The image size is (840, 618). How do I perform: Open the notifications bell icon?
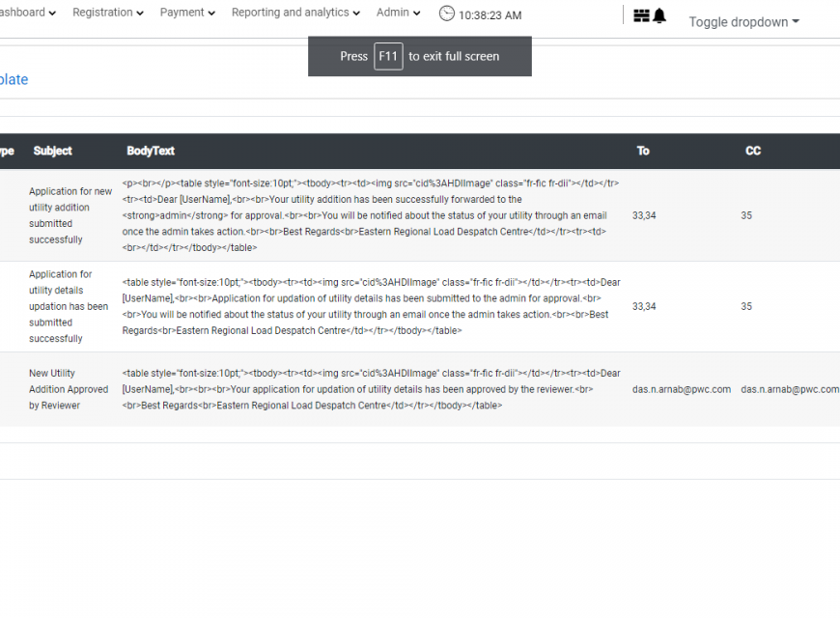click(659, 15)
